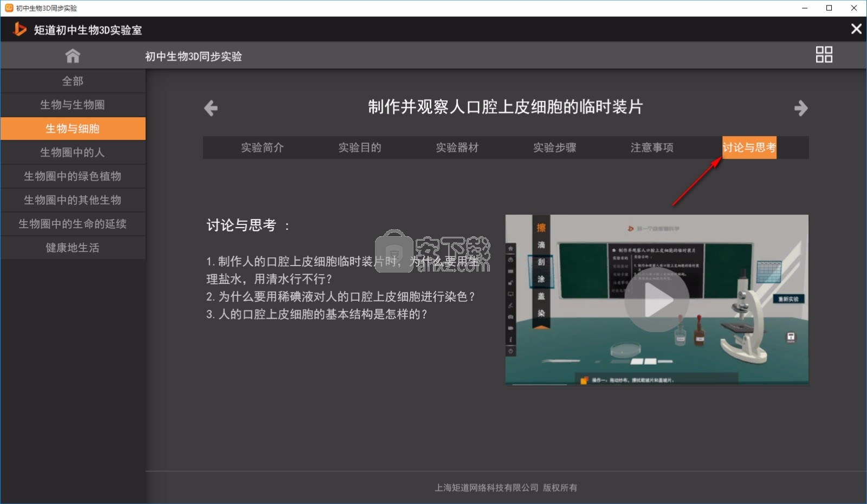Click the 初中生物3D同步实验 header title
Image resolution: width=867 pixels, height=504 pixels.
(193, 56)
